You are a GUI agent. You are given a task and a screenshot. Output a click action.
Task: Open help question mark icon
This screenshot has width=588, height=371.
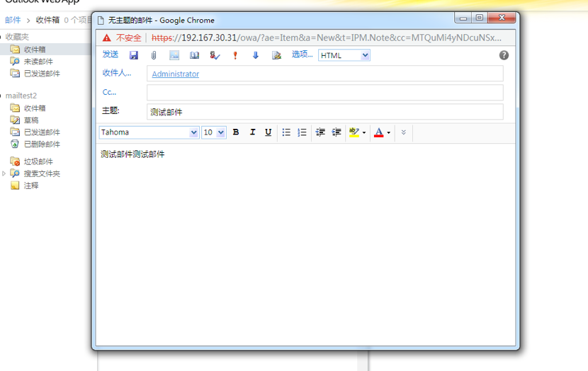(504, 55)
